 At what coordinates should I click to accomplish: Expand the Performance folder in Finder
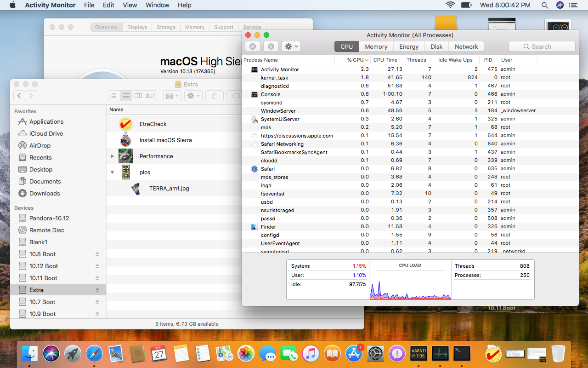coord(112,156)
